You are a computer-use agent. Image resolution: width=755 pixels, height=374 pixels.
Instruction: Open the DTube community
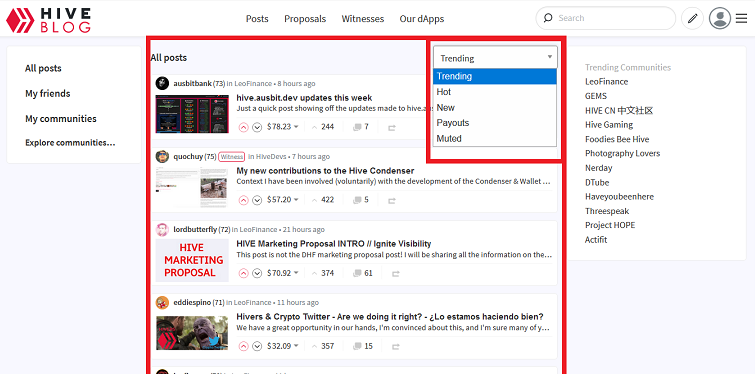click(x=597, y=182)
